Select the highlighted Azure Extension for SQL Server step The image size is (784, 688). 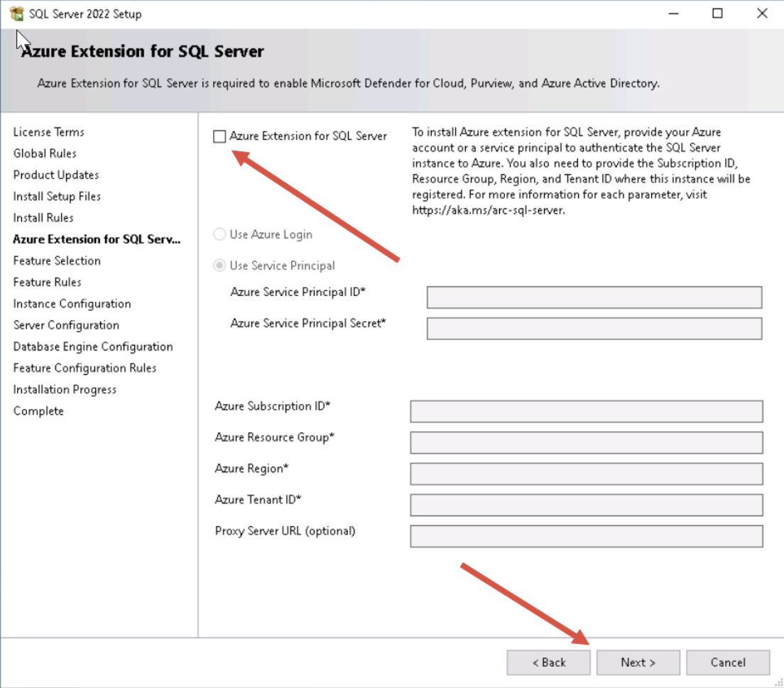[x=97, y=239]
